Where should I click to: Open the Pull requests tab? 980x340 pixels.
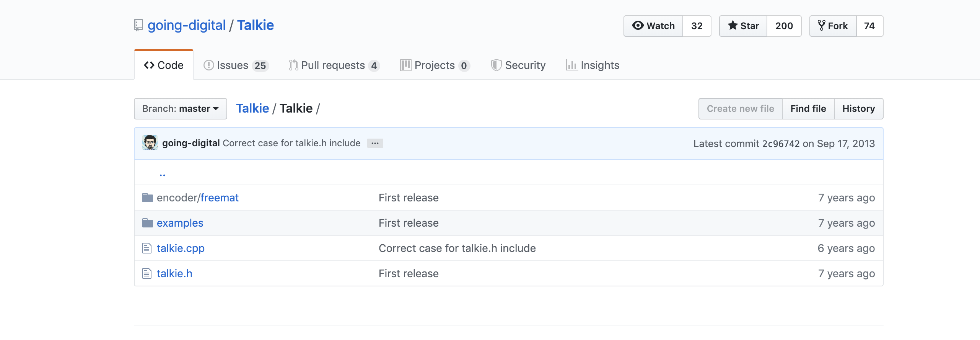[334, 65]
